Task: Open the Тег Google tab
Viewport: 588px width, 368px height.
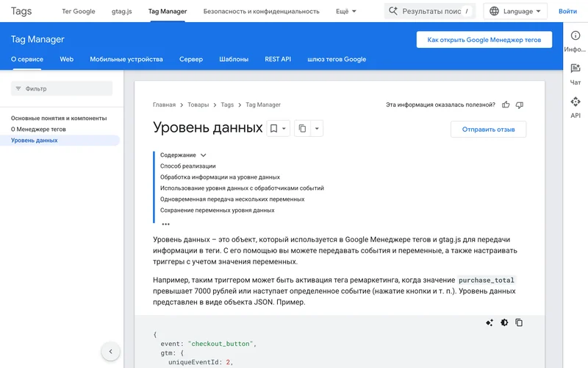Action: click(x=79, y=11)
